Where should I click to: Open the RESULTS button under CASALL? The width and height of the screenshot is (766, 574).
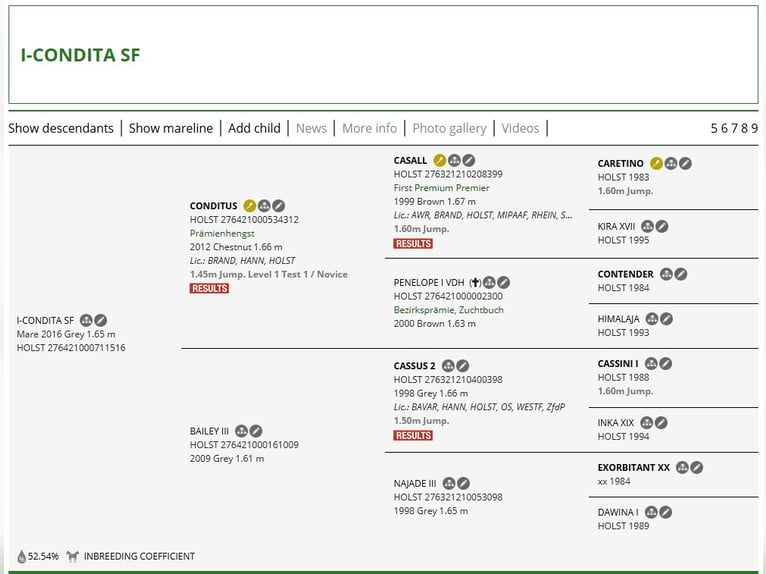413,243
